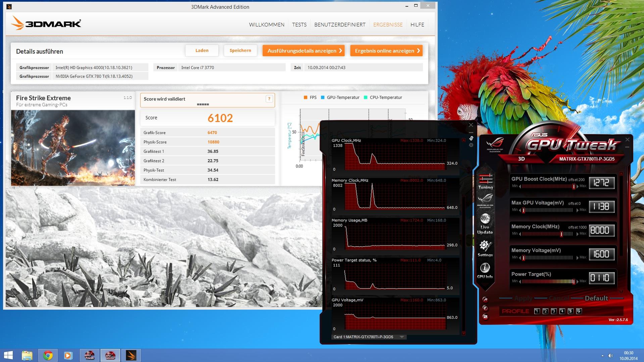Switch to GPU Monitor taskbar app
644x362 pixels.
[x=110, y=355]
